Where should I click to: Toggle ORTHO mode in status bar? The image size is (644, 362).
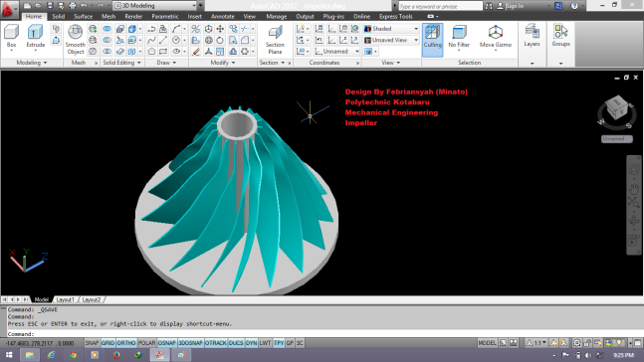[x=126, y=343]
